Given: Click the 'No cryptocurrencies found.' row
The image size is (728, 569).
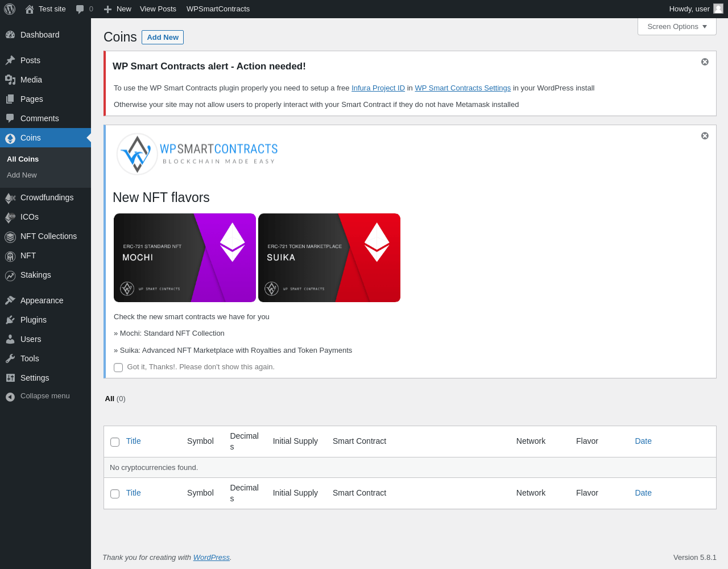Looking at the screenshot, I should tap(410, 468).
